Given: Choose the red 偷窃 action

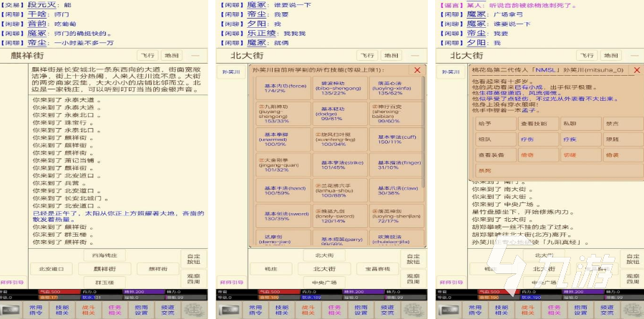Looking at the screenshot, I should 538,154.
